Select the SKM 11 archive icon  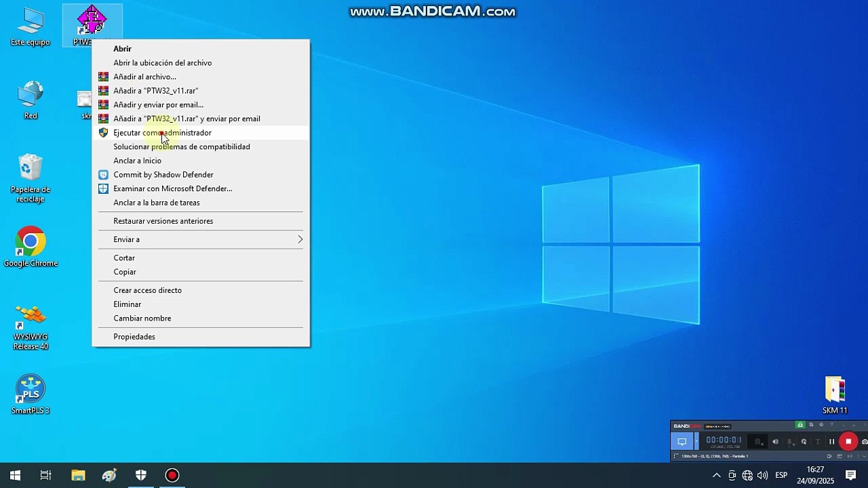click(x=835, y=394)
